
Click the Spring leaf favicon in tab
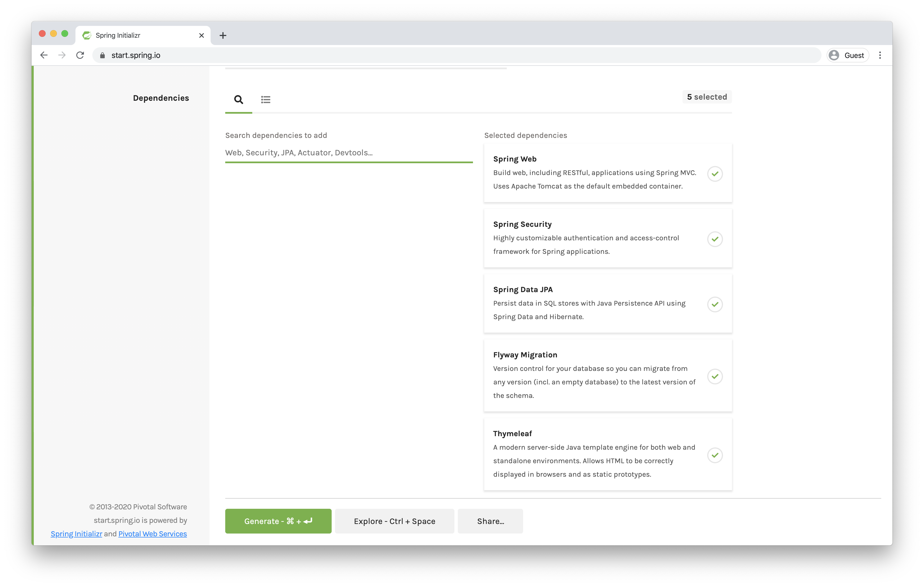87,35
